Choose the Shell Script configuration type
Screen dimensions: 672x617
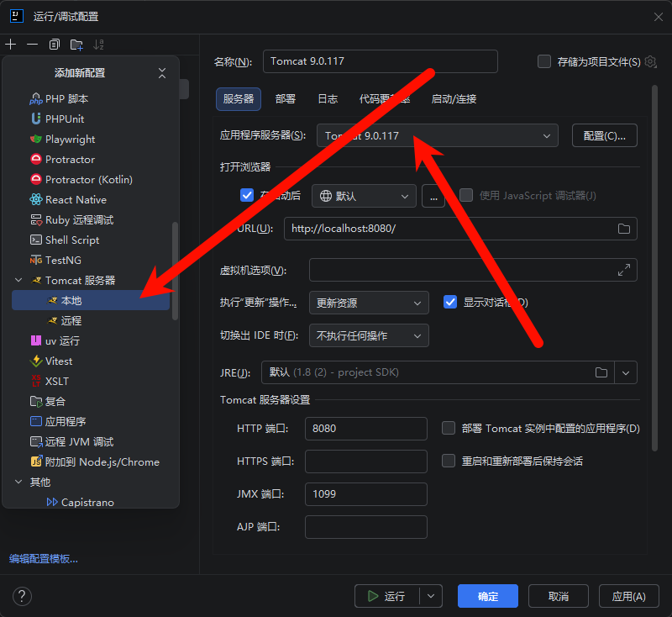click(x=91, y=240)
